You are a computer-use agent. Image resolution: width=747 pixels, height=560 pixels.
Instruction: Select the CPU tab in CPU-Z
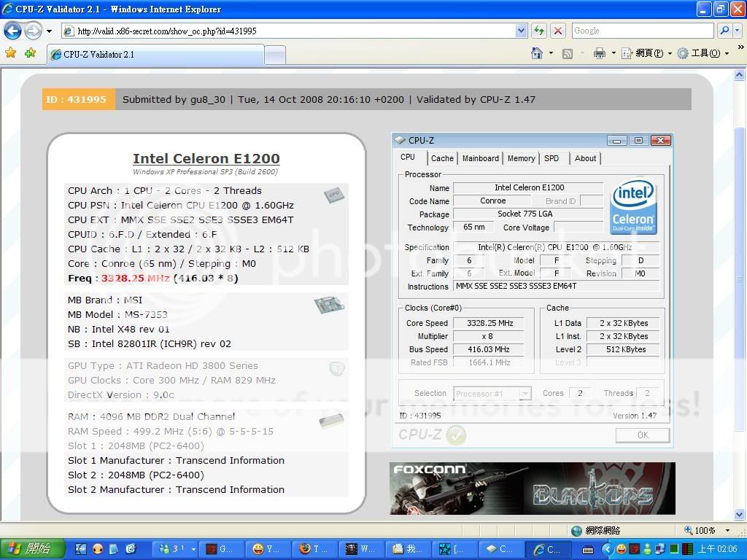click(408, 157)
